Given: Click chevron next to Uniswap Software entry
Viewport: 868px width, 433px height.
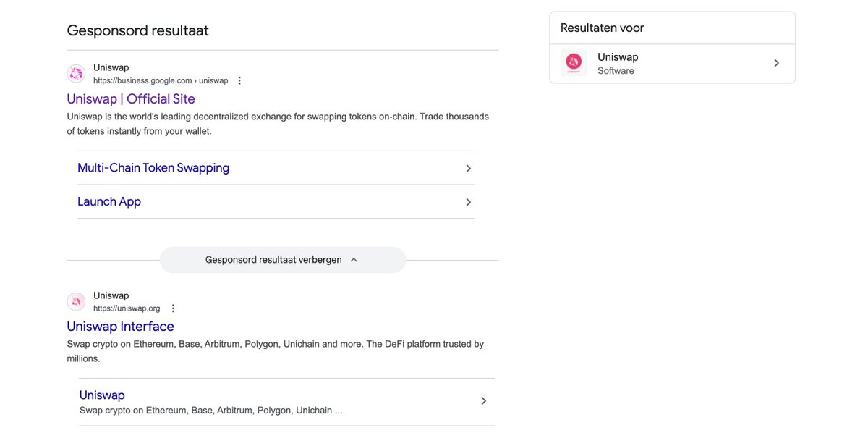Looking at the screenshot, I should coord(776,63).
